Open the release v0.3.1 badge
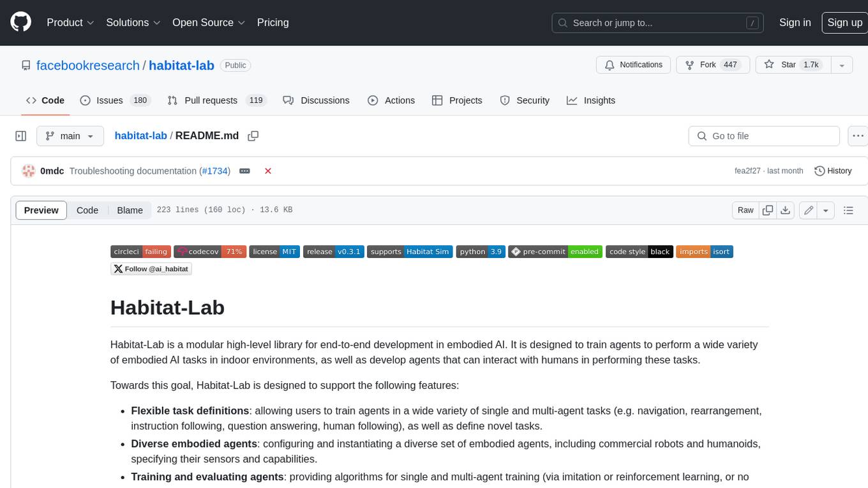This screenshot has width=868, height=488. point(334,252)
